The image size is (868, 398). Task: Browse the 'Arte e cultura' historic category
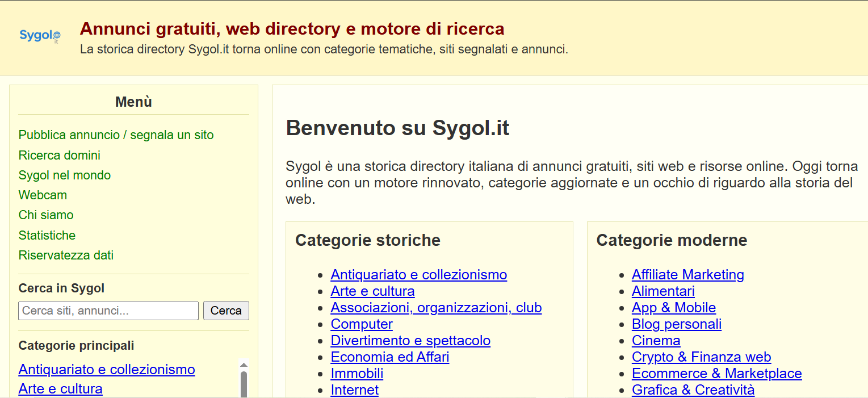point(372,291)
